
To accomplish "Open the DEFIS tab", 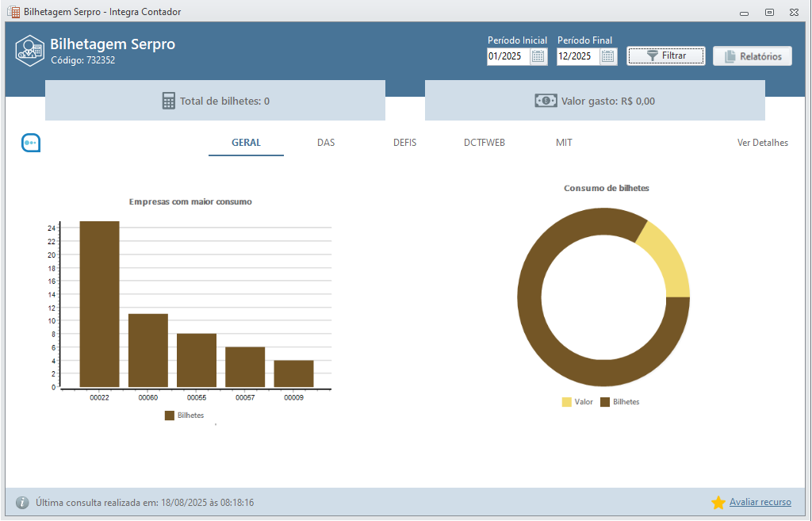I will (404, 143).
